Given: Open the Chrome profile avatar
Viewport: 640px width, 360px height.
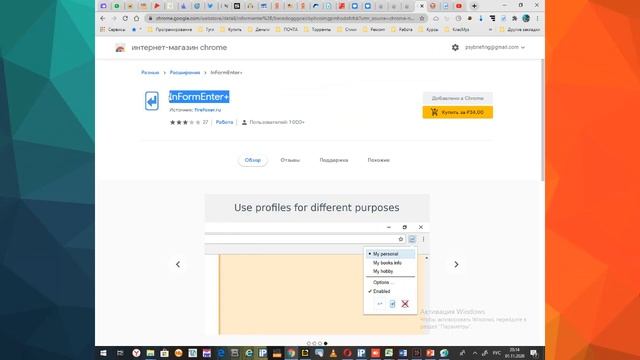Looking at the screenshot, I should 526,18.
